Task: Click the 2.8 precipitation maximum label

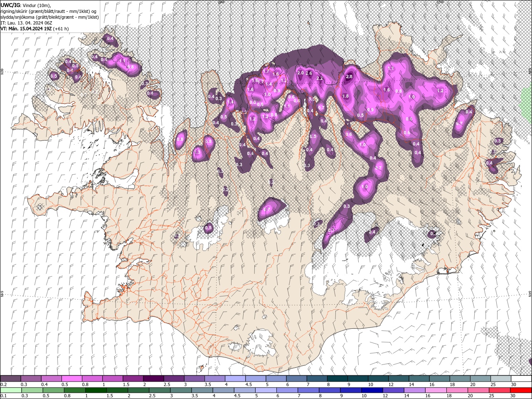Action: pyautogui.click(x=349, y=76)
